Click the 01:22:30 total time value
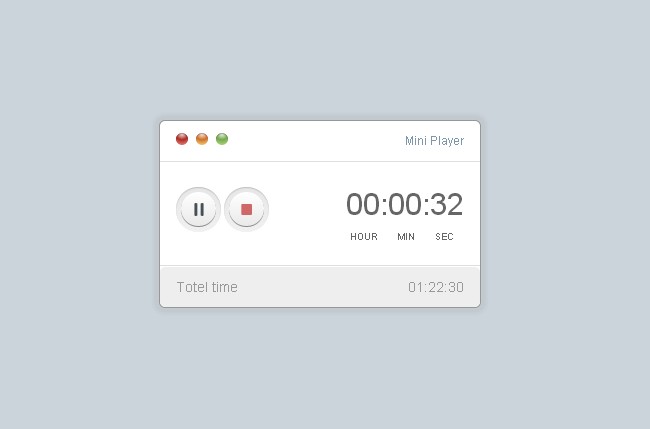650x429 pixels. click(x=436, y=287)
